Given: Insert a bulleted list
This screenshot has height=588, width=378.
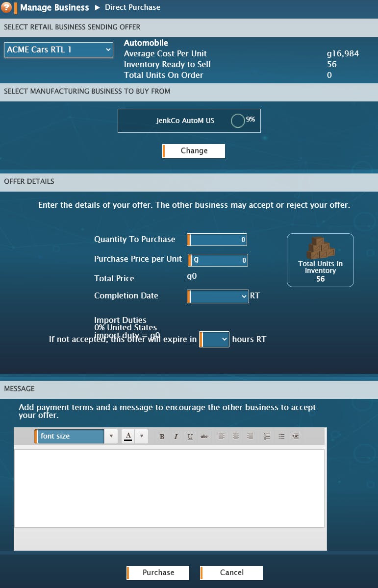Looking at the screenshot, I should (x=281, y=437).
